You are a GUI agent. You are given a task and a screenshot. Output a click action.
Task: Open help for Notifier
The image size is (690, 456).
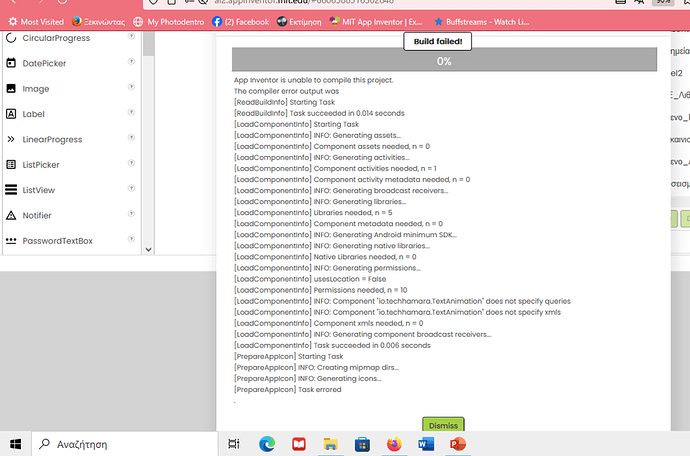131,213
